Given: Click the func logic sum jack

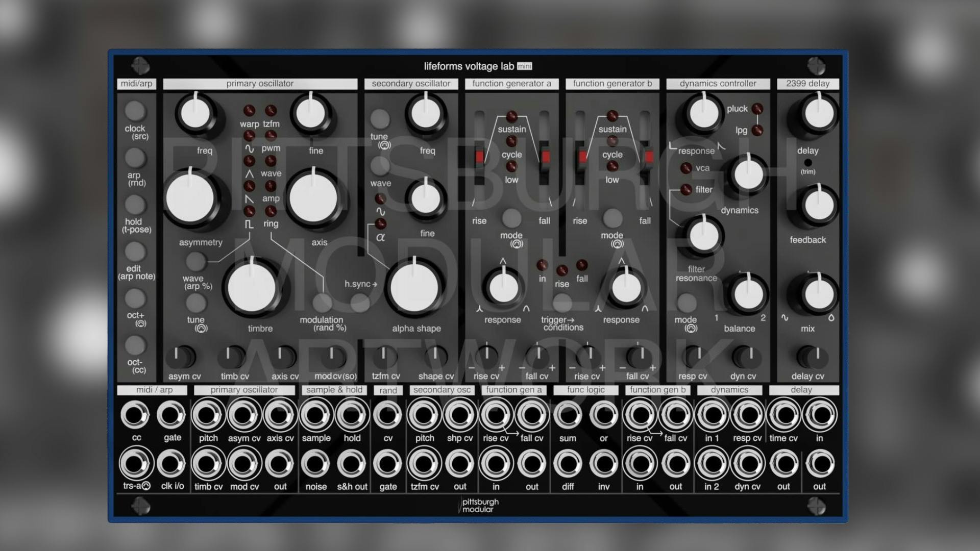Looking at the screenshot, I should tap(568, 415).
